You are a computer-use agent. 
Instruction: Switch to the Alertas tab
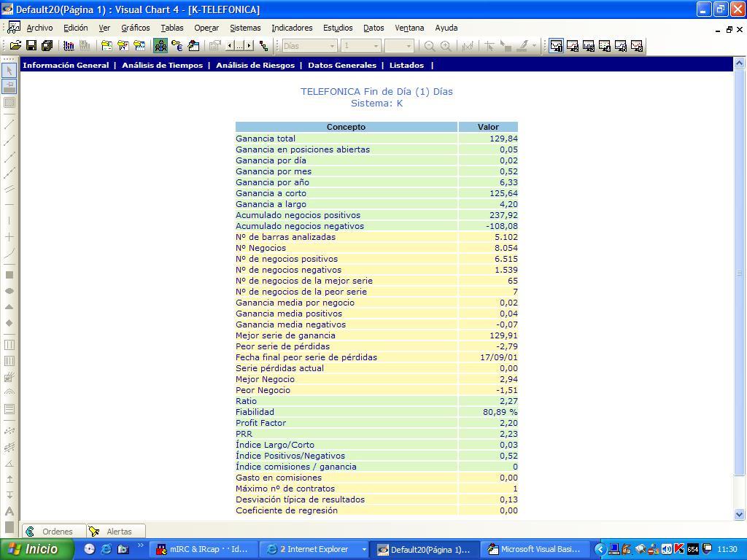click(116, 532)
